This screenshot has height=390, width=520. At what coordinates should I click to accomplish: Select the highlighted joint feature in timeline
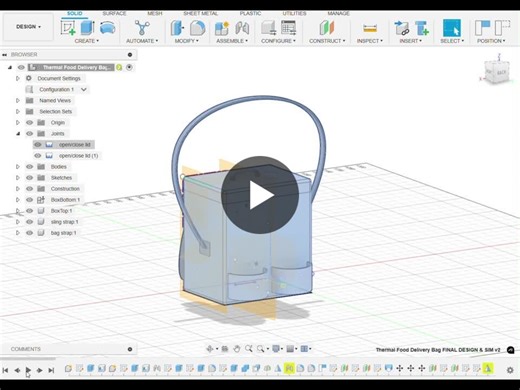tap(289, 368)
